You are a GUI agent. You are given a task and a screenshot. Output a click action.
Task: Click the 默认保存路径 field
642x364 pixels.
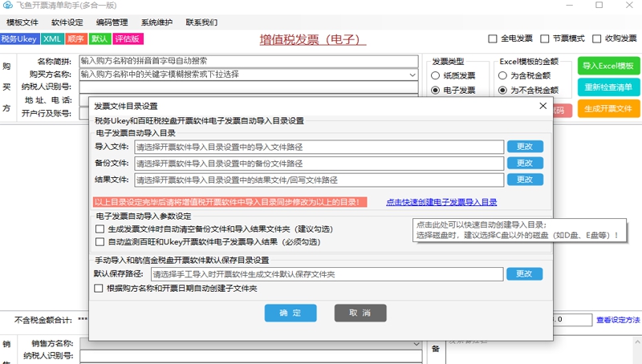coord(327,274)
